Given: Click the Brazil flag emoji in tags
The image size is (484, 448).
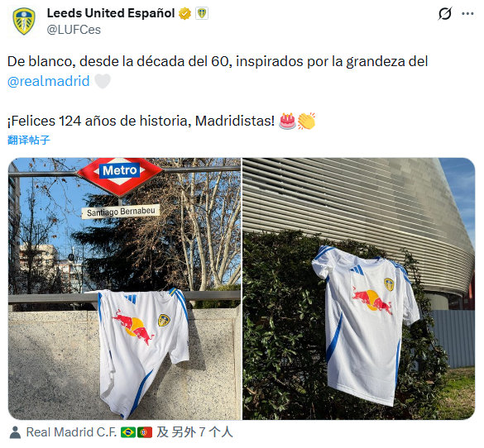Looking at the screenshot, I should pos(128,432).
